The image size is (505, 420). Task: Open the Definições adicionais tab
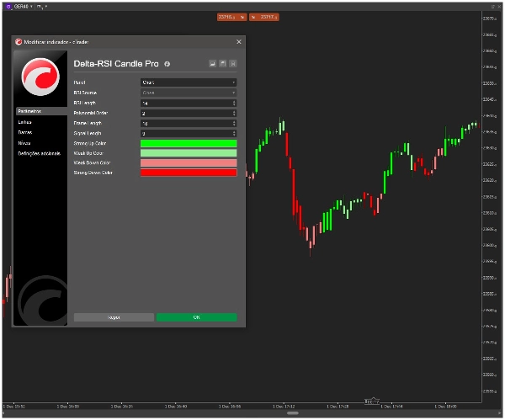tap(39, 153)
